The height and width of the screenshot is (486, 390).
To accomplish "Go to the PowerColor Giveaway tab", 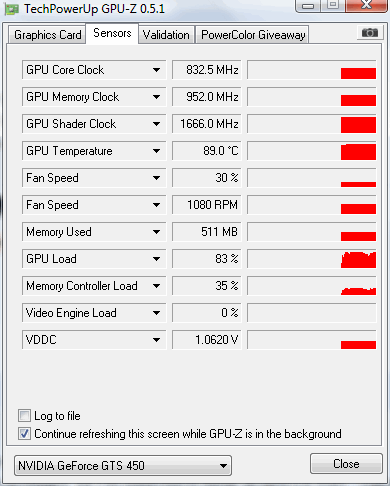I will click(x=253, y=35).
